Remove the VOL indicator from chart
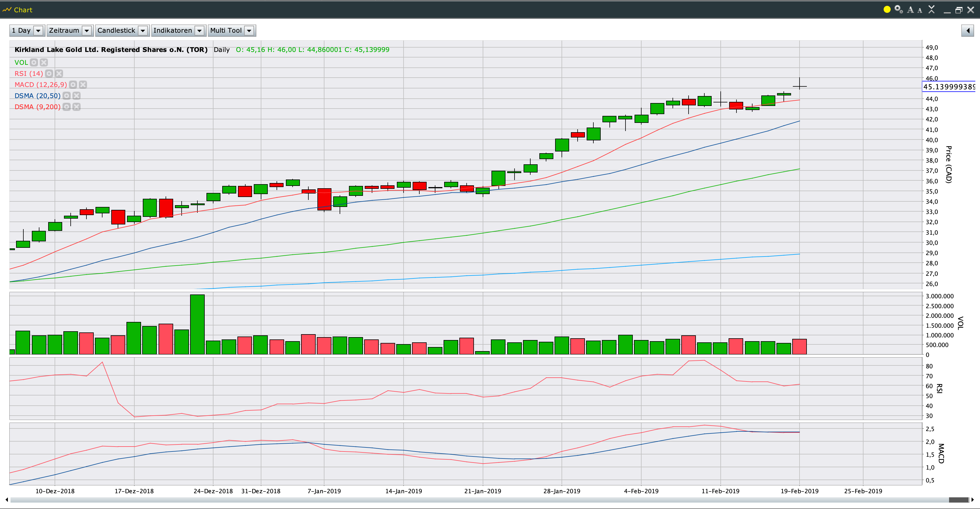Image resolution: width=980 pixels, height=509 pixels. 44,62
